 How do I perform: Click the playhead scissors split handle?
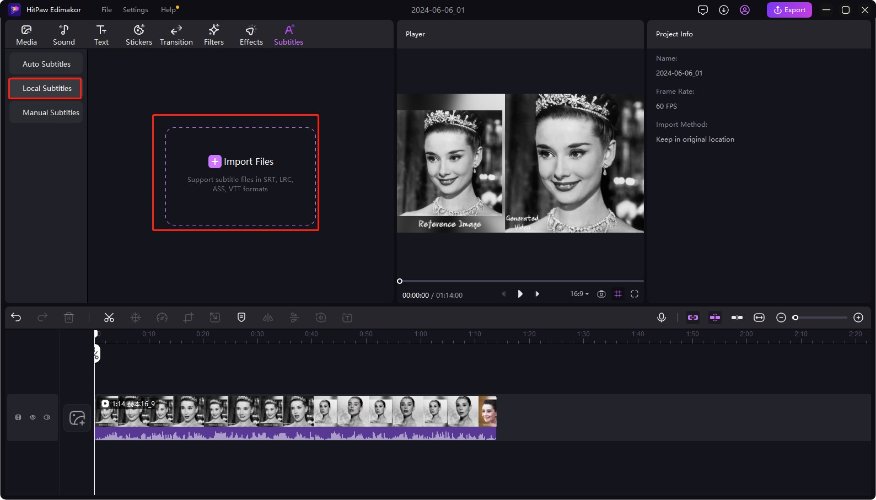click(96, 353)
